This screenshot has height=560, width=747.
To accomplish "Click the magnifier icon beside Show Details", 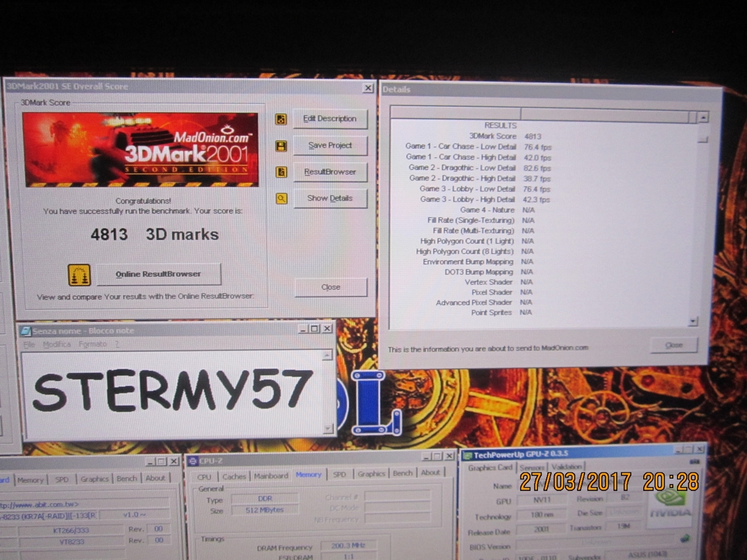I will point(281,198).
